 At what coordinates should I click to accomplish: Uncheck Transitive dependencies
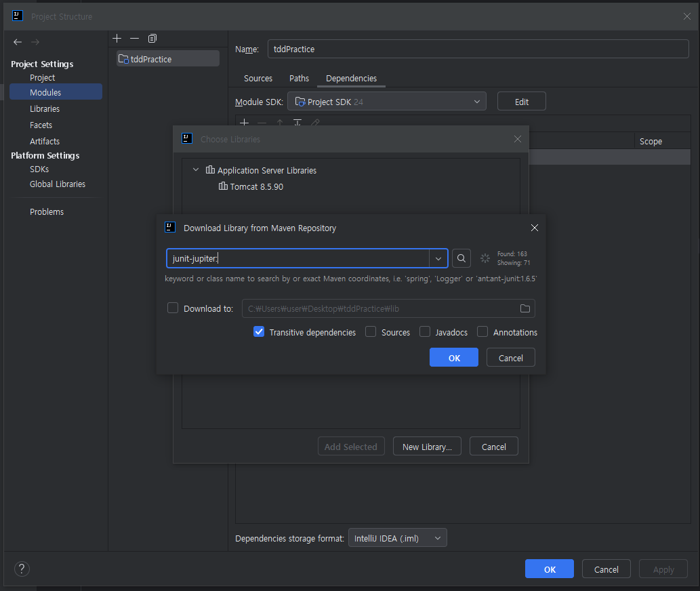259,331
